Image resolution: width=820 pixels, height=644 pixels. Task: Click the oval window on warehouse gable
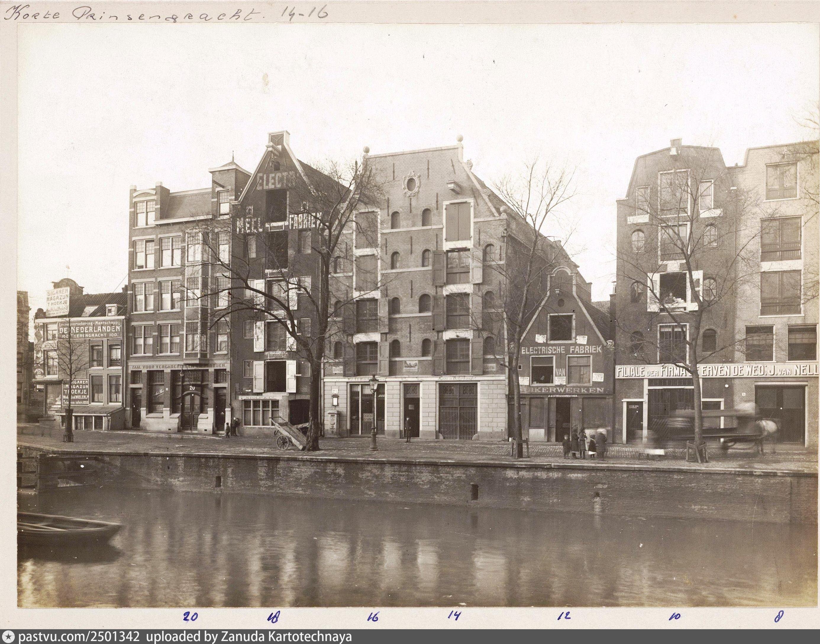click(411, 185)
